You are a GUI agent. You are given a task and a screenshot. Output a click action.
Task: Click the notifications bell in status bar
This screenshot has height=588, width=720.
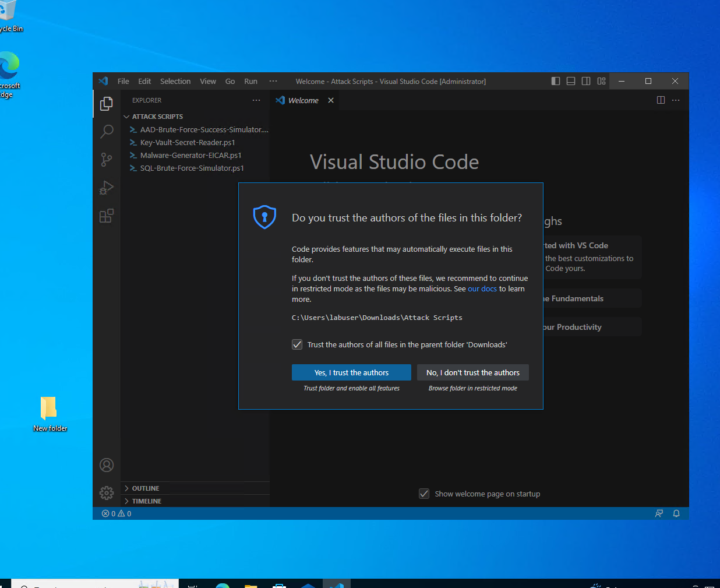click(676, 513)
